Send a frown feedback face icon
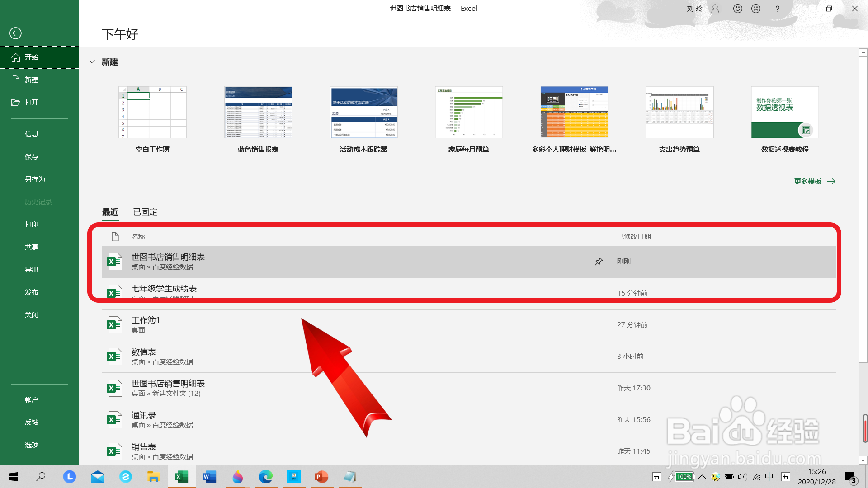The height and width of the screenshot is (488, 868). pyautogui.click(x=756, y=9)
